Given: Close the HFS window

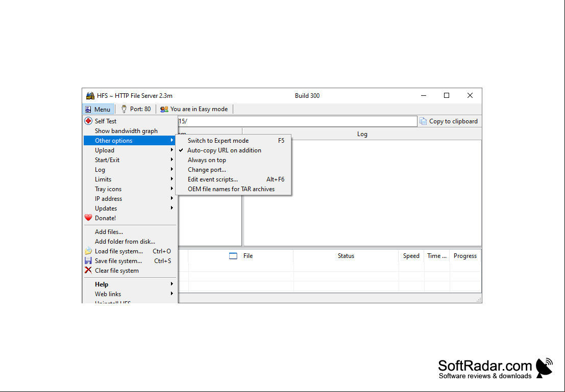Looking at the screenshot, I should (x=470, y=95).
